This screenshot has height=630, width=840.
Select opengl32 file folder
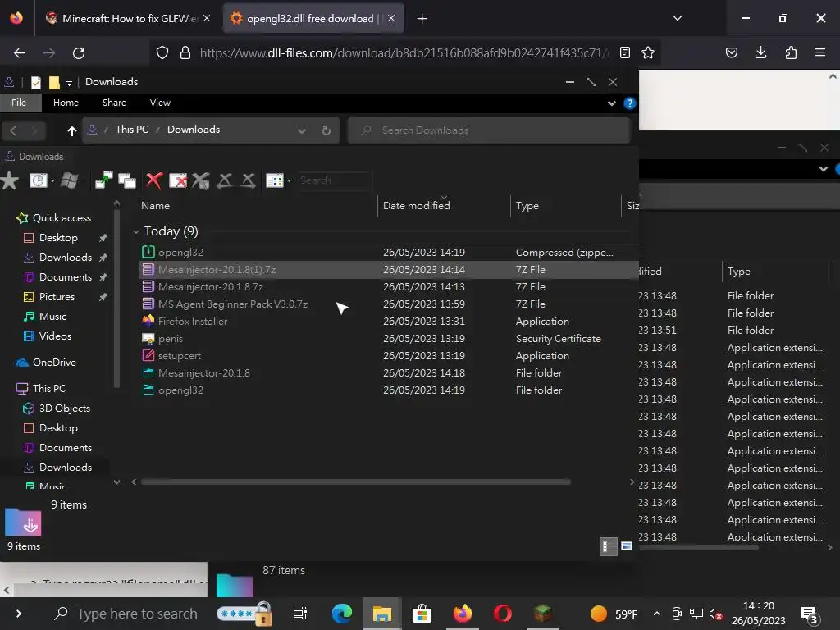(x=388, y=390)
